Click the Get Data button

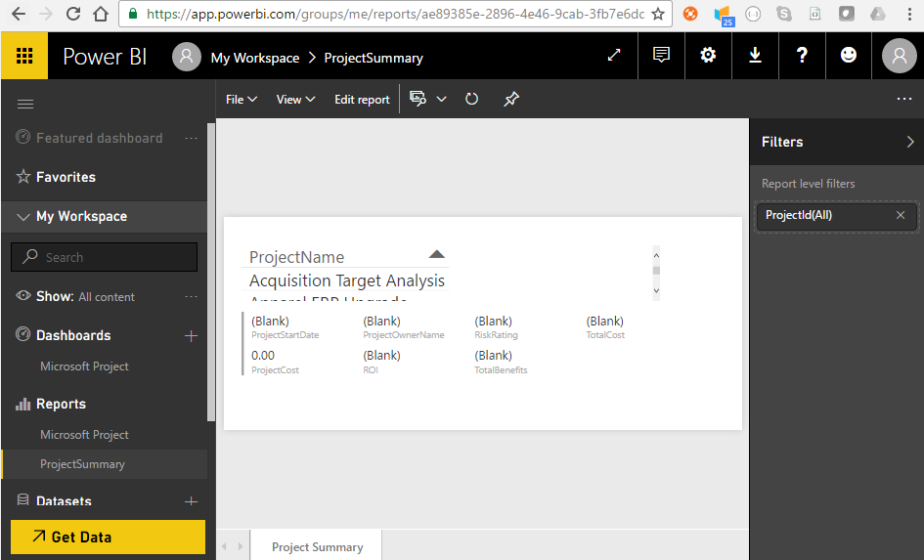click(108, 537)
